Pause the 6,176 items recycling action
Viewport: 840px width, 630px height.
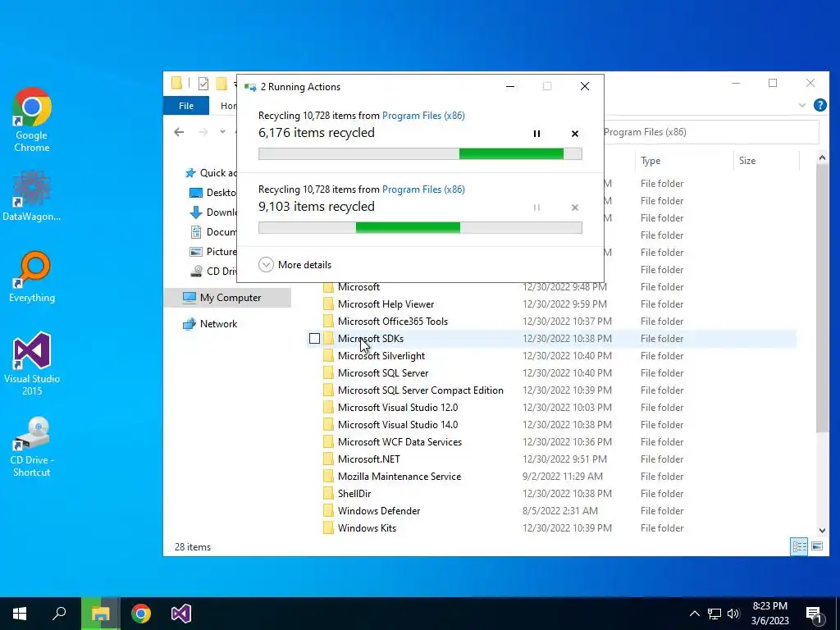coord(536,134)
